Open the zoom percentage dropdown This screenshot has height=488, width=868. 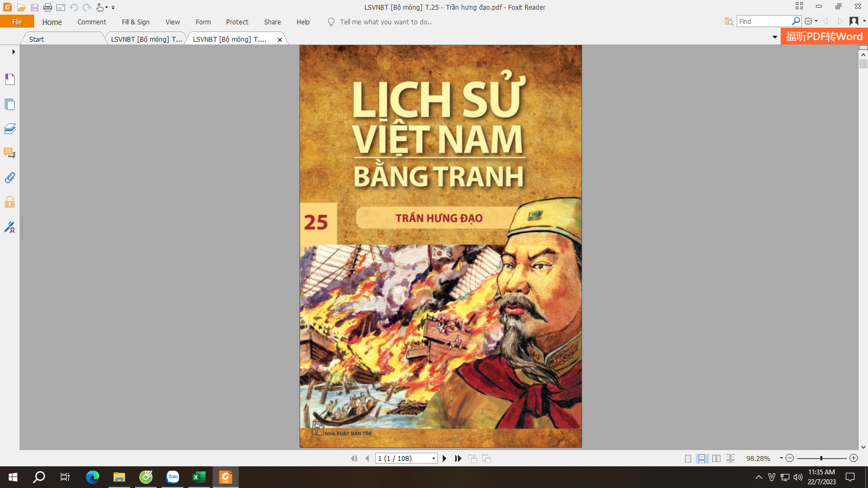point(781,458)
